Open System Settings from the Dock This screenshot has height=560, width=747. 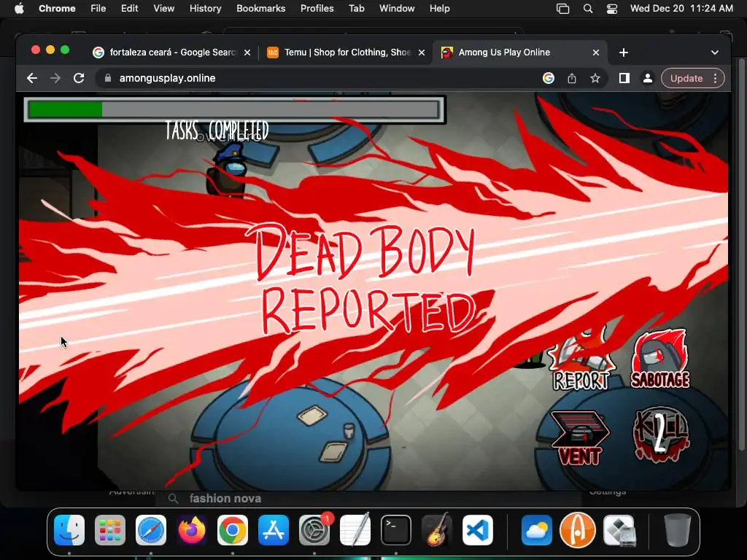(314, 530)
